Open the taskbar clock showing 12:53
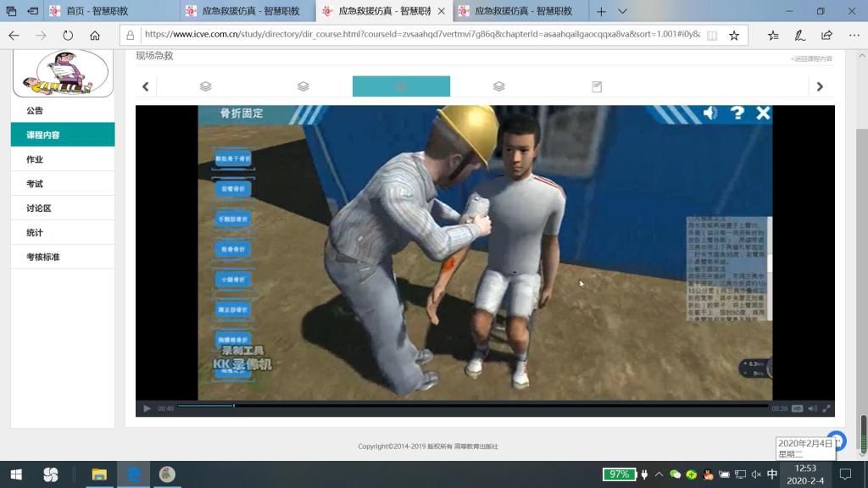The image size is (868, 488). [805, 474]
